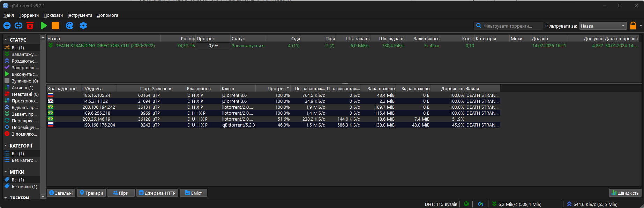Sort peers by the Клієнт column header

(x=238, y=88)
